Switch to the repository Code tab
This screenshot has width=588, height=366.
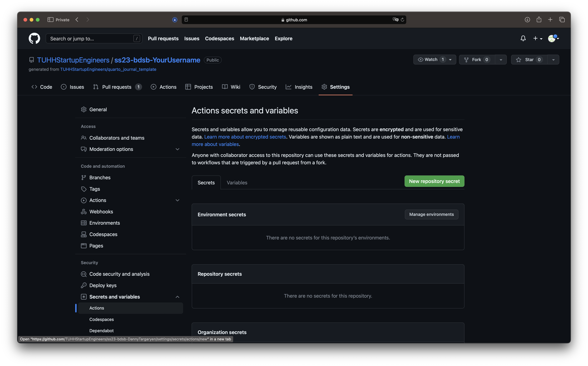[x=42, y=87]
